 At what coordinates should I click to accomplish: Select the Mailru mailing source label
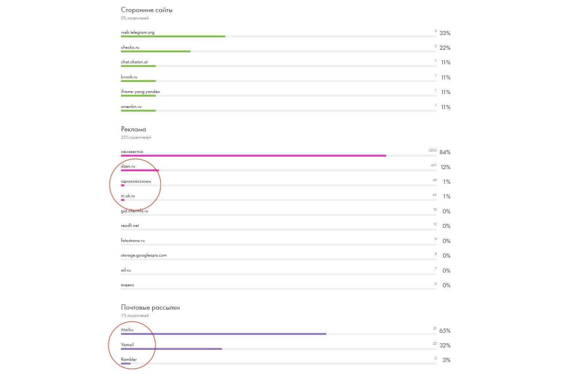coord(127,330)
